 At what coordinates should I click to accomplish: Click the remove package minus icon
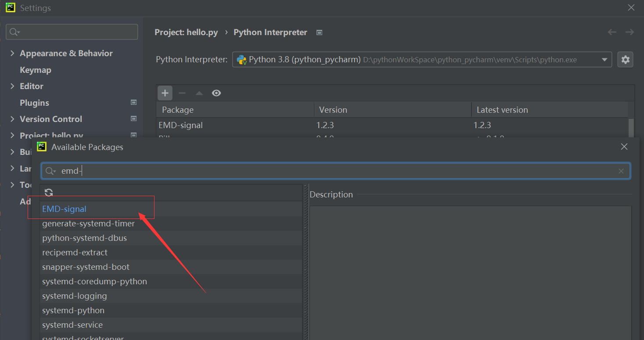[182, 93]
